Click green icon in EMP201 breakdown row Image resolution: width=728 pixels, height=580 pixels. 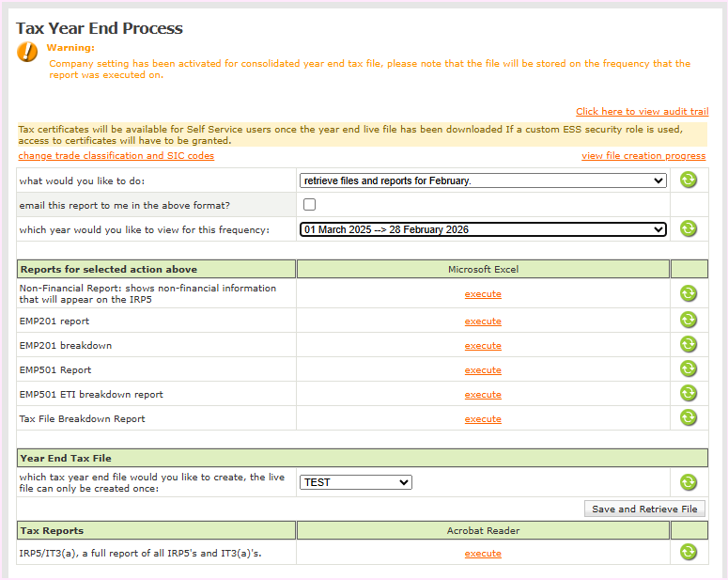coord(689,344)
